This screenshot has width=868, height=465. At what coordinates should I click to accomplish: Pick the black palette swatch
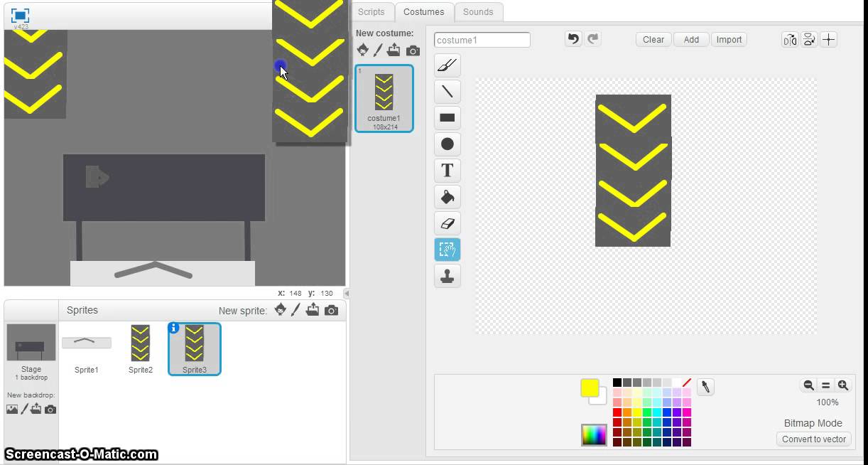pos(617,383)
